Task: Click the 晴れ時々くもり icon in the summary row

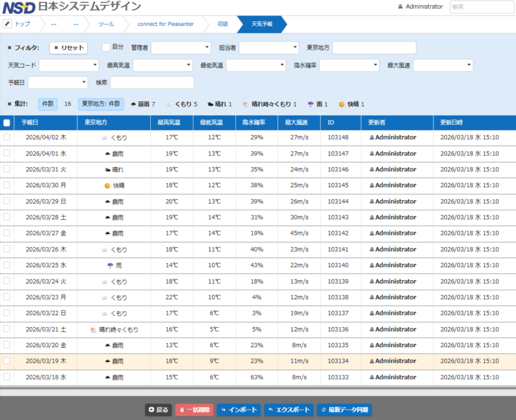Action: pyautogui.click(x=246, y=104)
